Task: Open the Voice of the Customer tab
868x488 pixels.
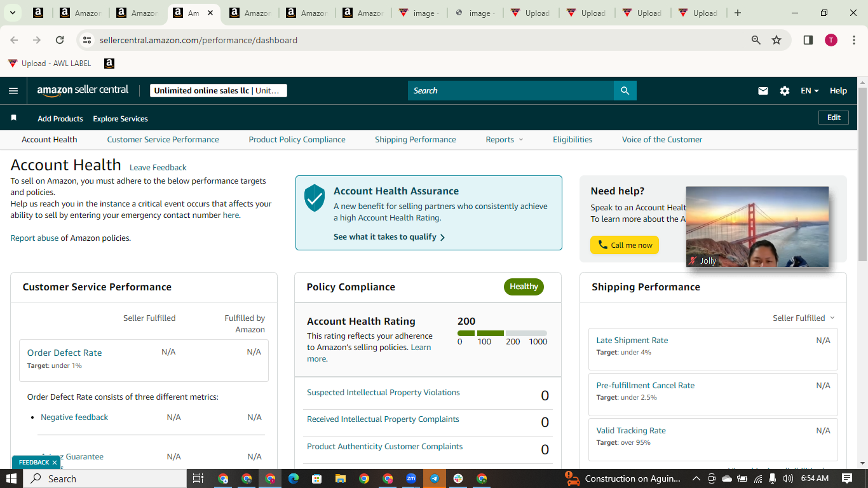Action: 662,140
